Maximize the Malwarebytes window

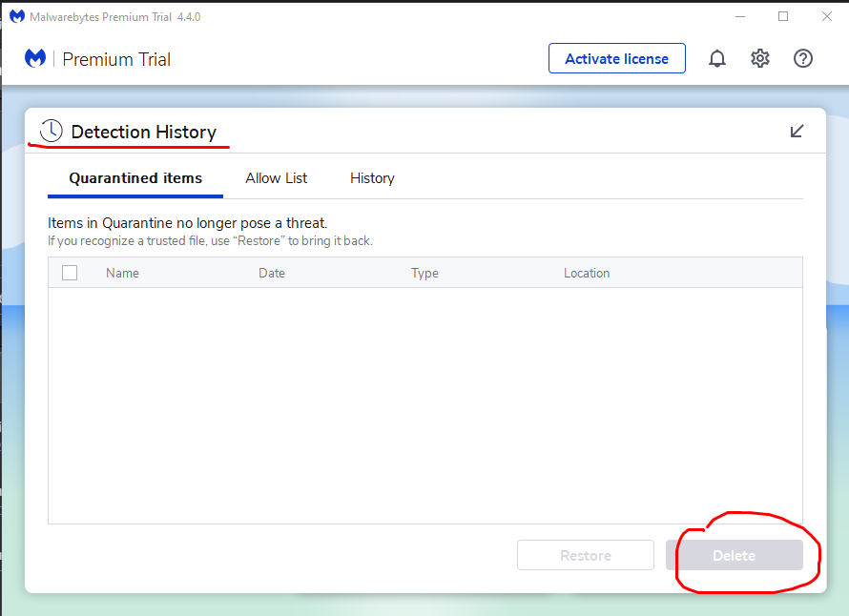[783, 17]
